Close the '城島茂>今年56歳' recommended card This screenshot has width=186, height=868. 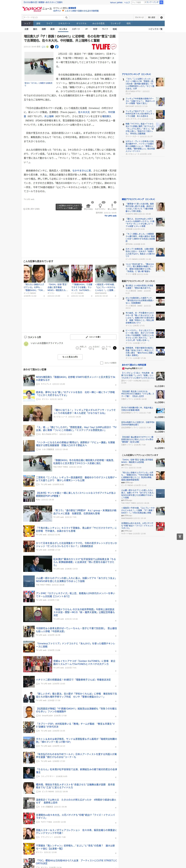pyautogui.click(x=116, y=296)
